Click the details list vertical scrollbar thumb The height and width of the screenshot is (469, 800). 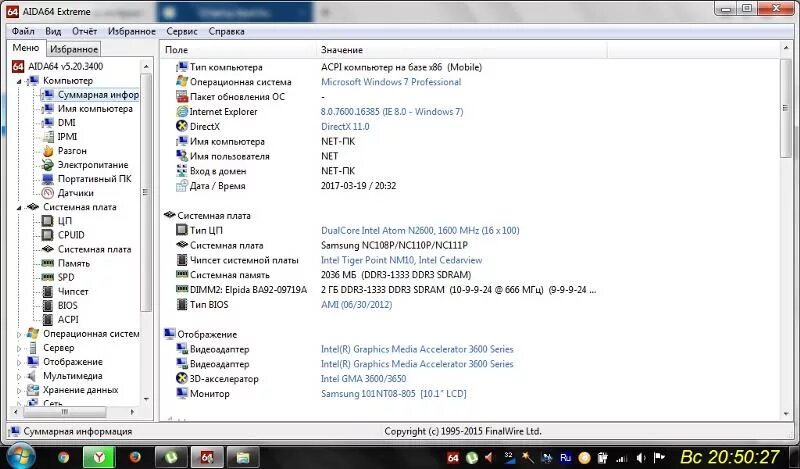[786, 108]
